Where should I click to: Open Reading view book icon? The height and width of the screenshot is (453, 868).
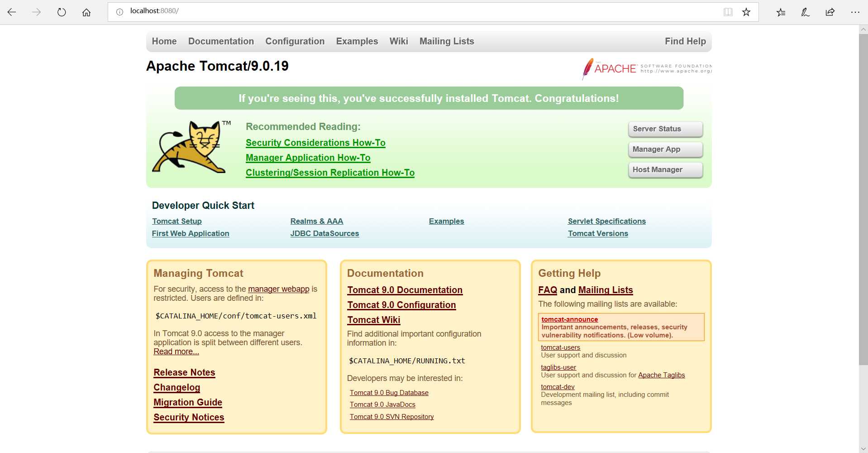[x=728, y=12]
